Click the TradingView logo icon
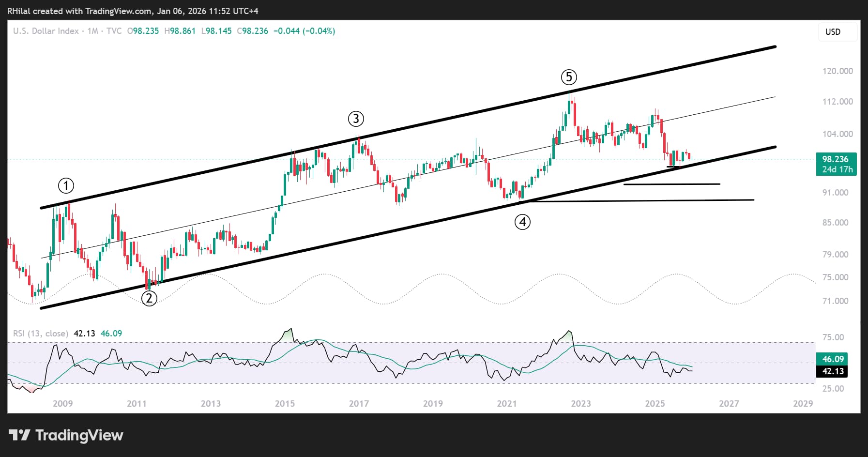Viewport: 868px width, 457px height. 20,435
